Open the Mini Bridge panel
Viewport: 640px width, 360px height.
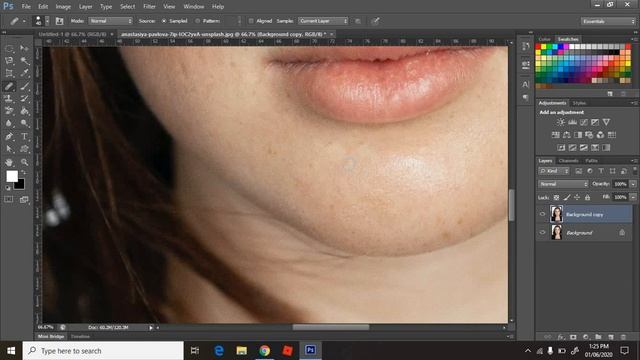(51, 336)
